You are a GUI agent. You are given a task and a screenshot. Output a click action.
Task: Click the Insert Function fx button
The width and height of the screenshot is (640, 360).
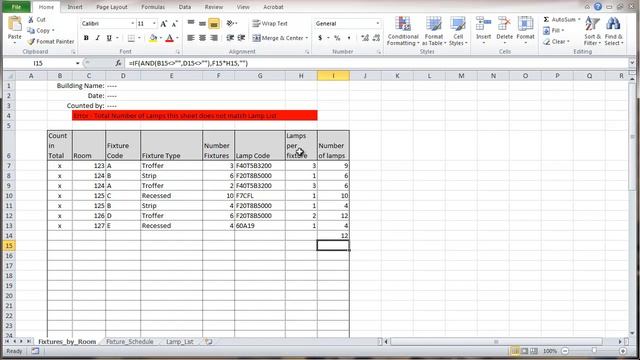[118, 63]
